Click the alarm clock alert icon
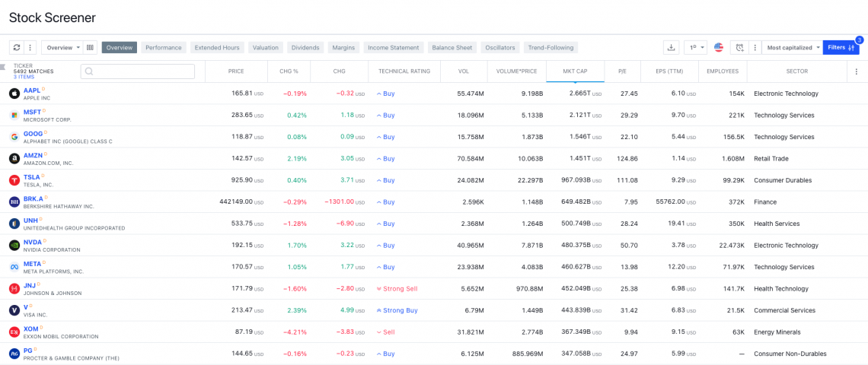Image resolution: width=868 pixels, height=365 pixels. point(739,47)
